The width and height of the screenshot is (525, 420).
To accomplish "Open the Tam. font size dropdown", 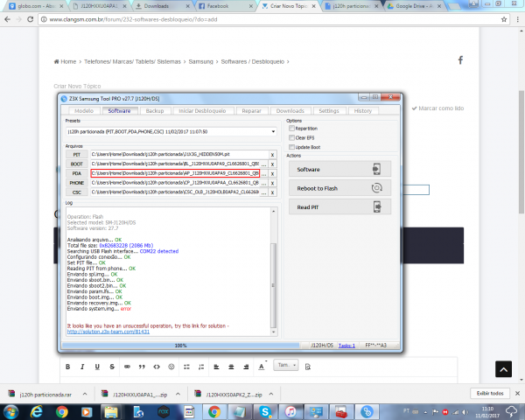I will [286, 365].
